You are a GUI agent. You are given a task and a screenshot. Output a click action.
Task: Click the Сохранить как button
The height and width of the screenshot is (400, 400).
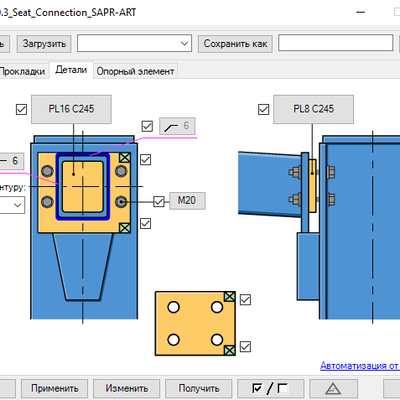235,44
